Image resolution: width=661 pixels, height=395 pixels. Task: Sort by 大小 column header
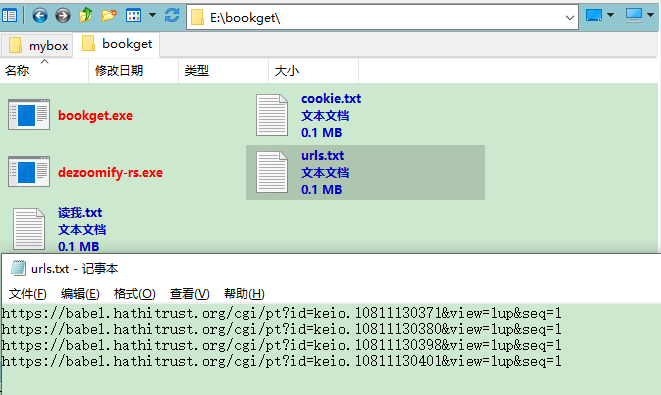[x=313, y=70]
